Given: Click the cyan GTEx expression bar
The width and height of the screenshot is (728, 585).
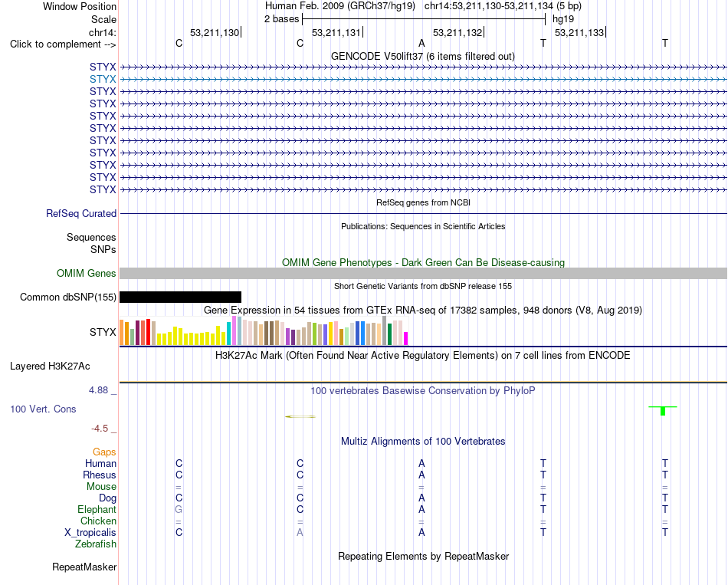Looking at the screenshot, I should coord(228,334).
